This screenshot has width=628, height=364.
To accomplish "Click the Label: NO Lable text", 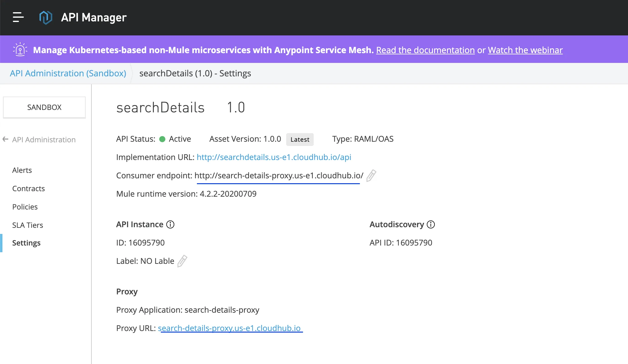I will pos(145,261).
